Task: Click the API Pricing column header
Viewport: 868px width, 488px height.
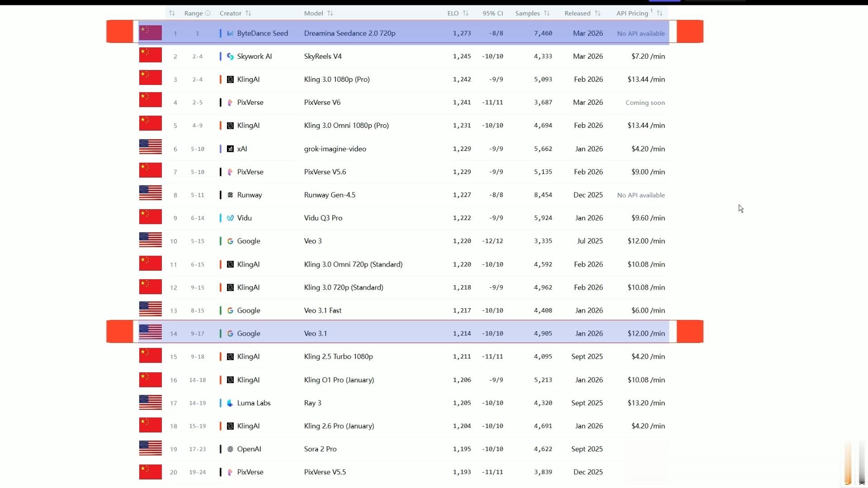Action: click(x=632, y=13)
